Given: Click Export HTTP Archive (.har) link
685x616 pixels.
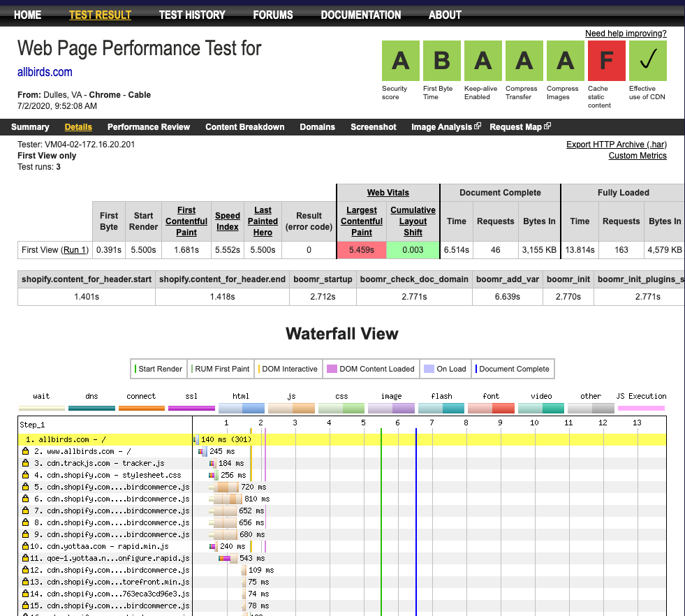Looking at the screenshot, I should point(617,144).
